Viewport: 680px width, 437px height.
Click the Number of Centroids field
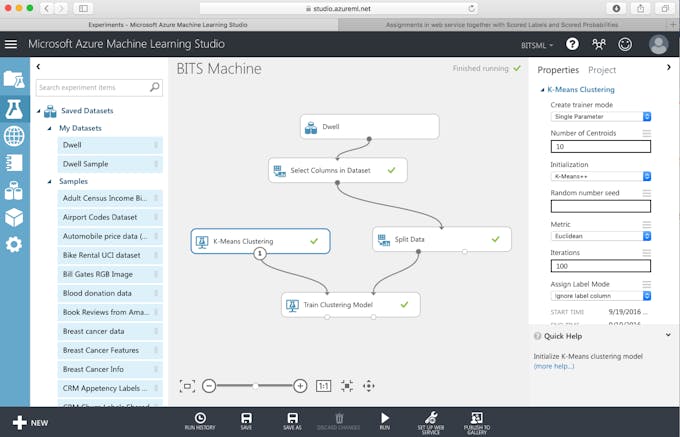coord(601,147)
